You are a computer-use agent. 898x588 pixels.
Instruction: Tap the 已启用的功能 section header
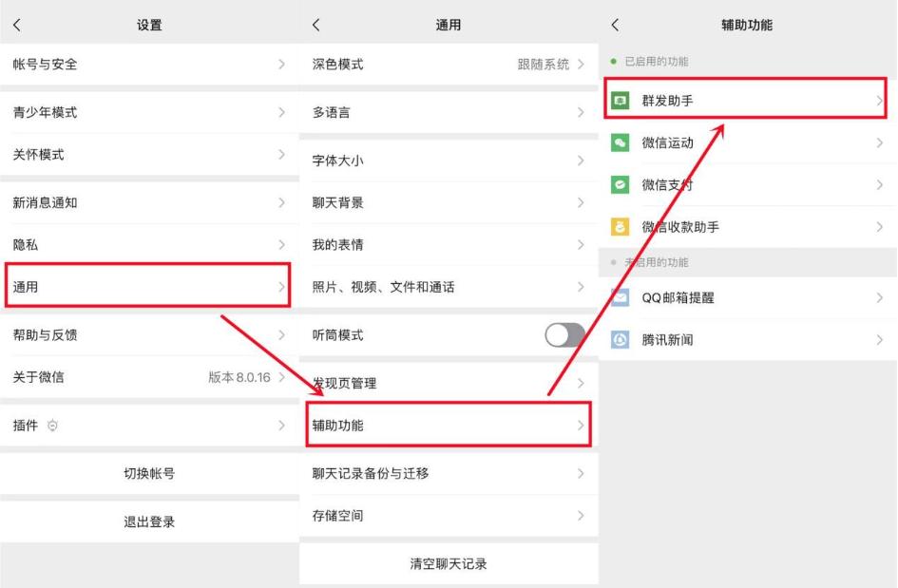coord(657,61)
